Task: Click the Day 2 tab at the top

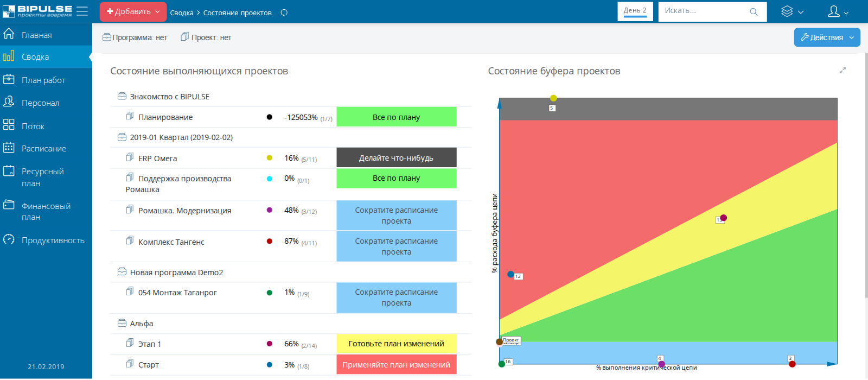Action: coord(635,11)
